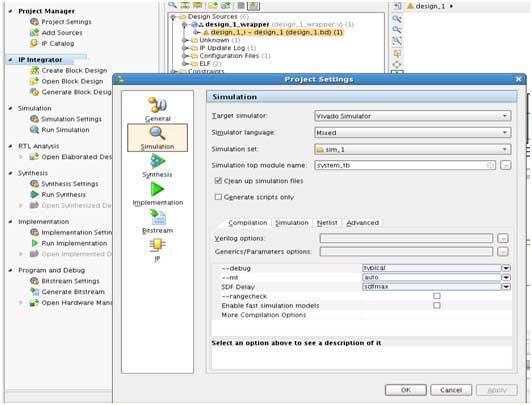
Task: Toggle the --rangecheck checkbox
Action: pyautogui.click(x=437, y=296)
